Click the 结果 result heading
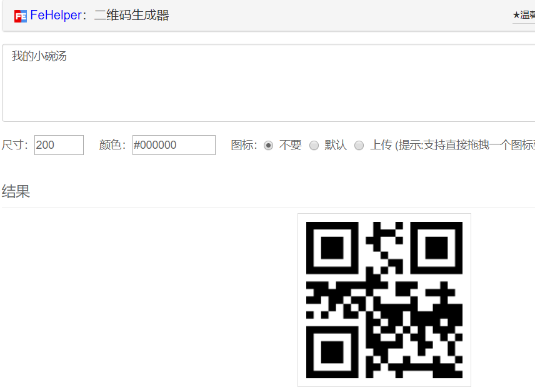 (x=16, y=191)
